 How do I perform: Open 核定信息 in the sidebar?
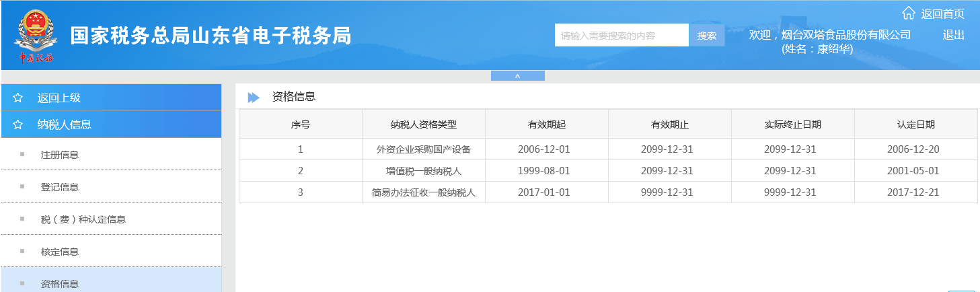click(60, 252)
